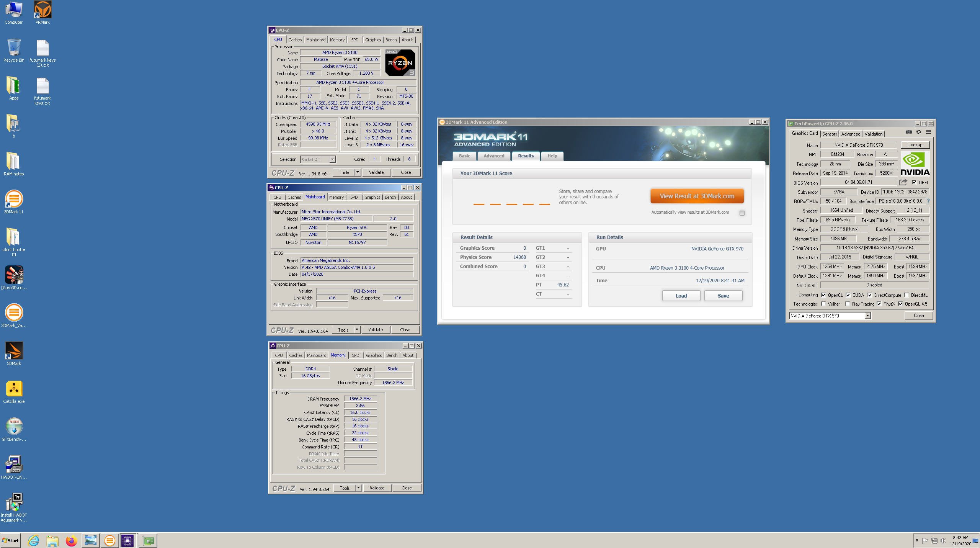Click the GPU-Z Close button
Viewport: 980px width, 548px height.
point(918,316)
